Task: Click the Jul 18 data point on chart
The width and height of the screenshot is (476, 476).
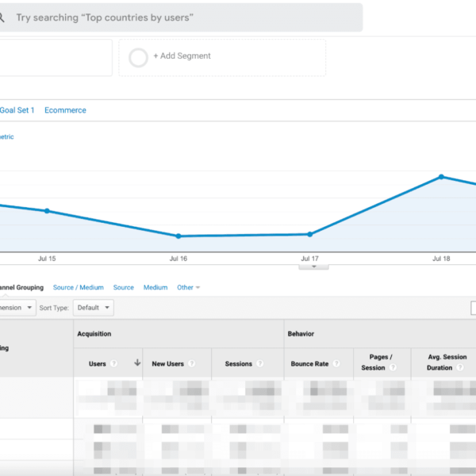Action: pyautogui.click(x=441, y=177)
